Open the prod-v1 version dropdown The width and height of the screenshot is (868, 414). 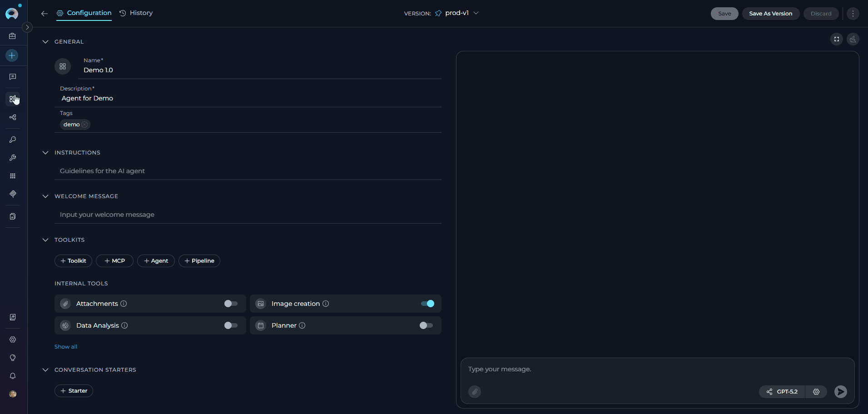[476, 13]
